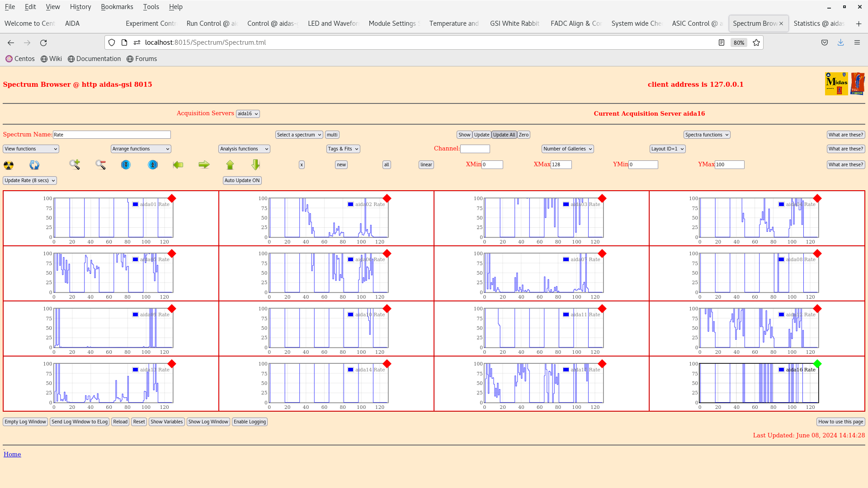Image resolution: width=868 pixels, height=488 pixels.
Task: Click the Spectrum Name input field
Action: [x=112, y=135]
